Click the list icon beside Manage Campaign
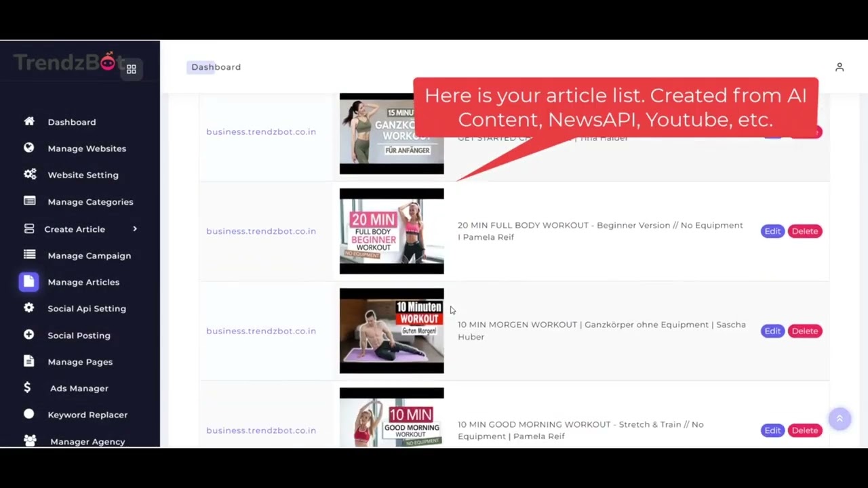Screen dimensions: 868x488 click(29, 255)
